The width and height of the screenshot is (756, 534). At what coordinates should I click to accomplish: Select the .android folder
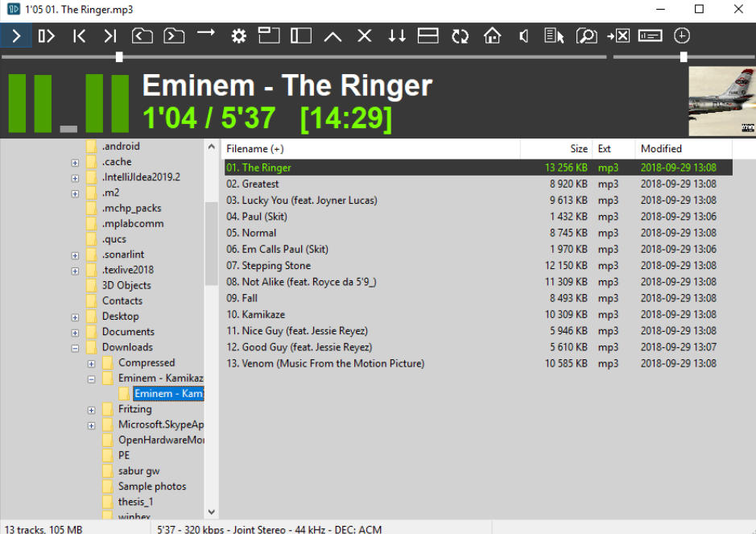pyautogui.click(x=121, y=146)
